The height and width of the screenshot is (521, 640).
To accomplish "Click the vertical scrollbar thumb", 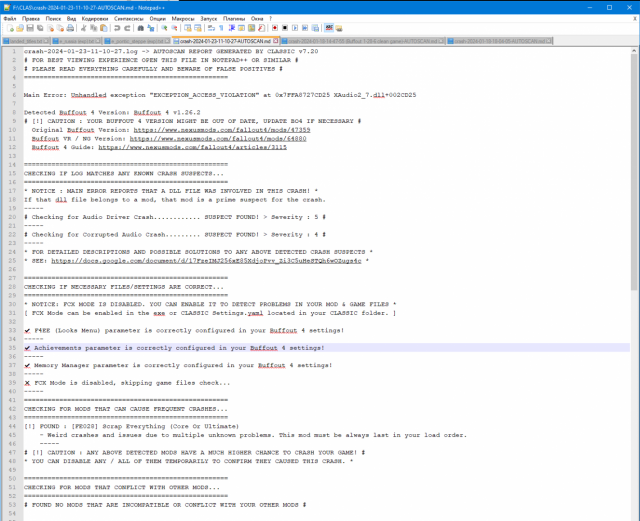I will [x=634, y=171].
